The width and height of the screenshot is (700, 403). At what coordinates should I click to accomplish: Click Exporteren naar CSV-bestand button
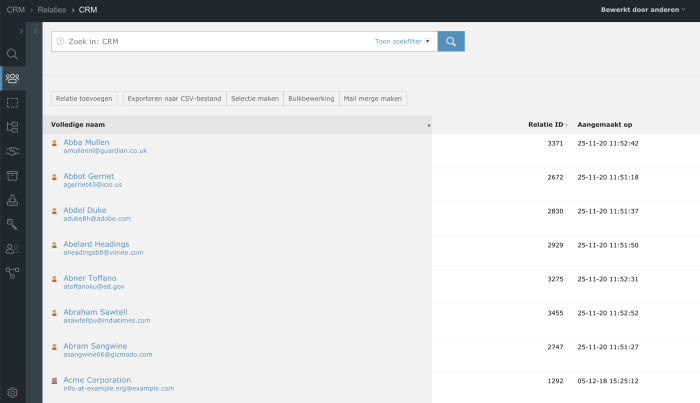point(172,98)
